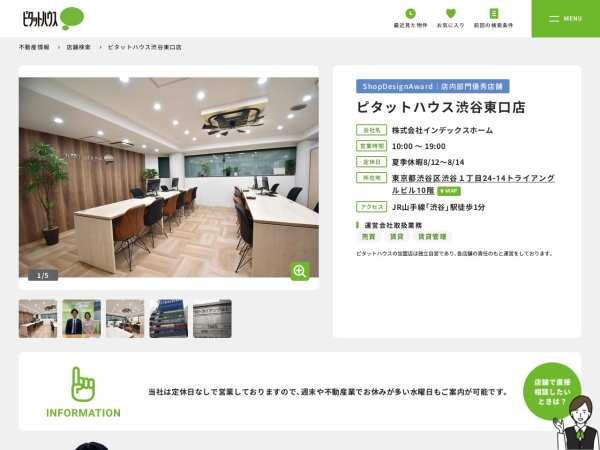The height and width of the screenshot is (450, 600).
Task: Select thumbnail showing two staff members
Action: click(82, 318)
